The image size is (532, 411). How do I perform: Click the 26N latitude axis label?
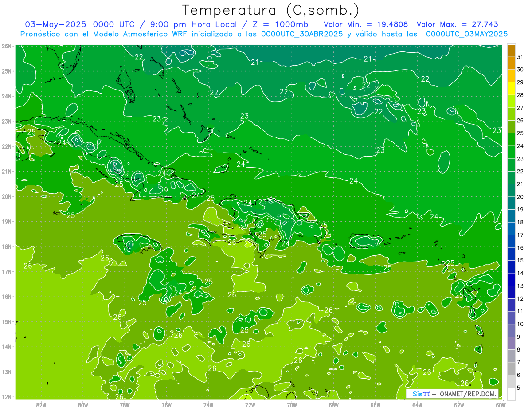click(x=7, y=46)
